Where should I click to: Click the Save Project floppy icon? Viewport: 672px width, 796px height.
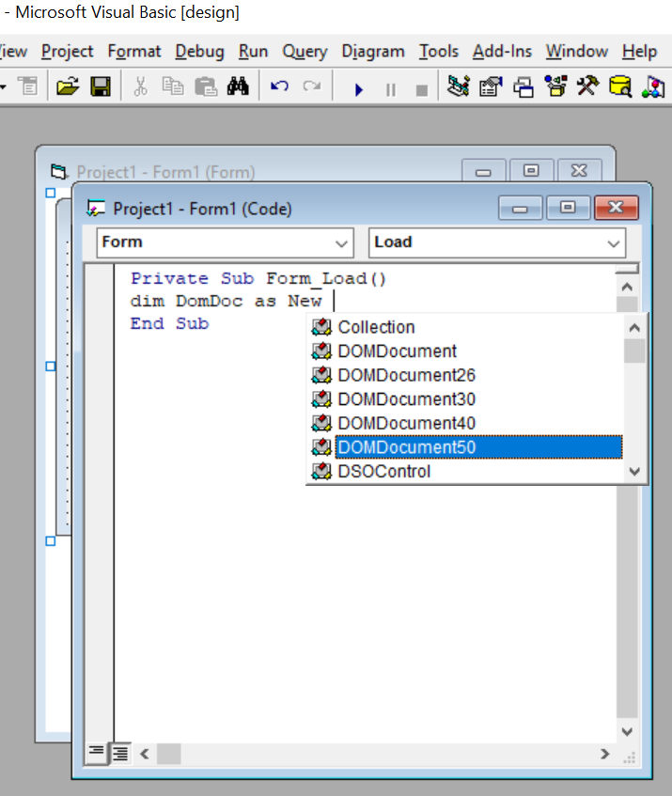[101, 86]
